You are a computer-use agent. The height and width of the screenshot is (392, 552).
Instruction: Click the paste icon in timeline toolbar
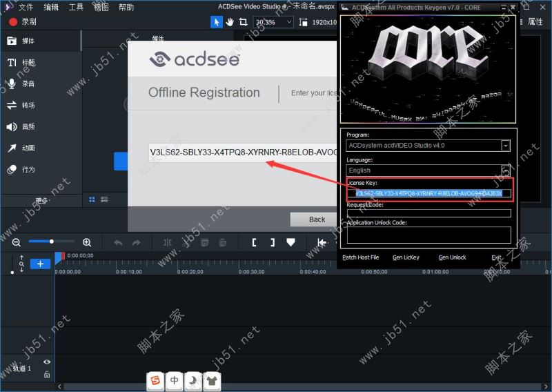coord(222,242)
